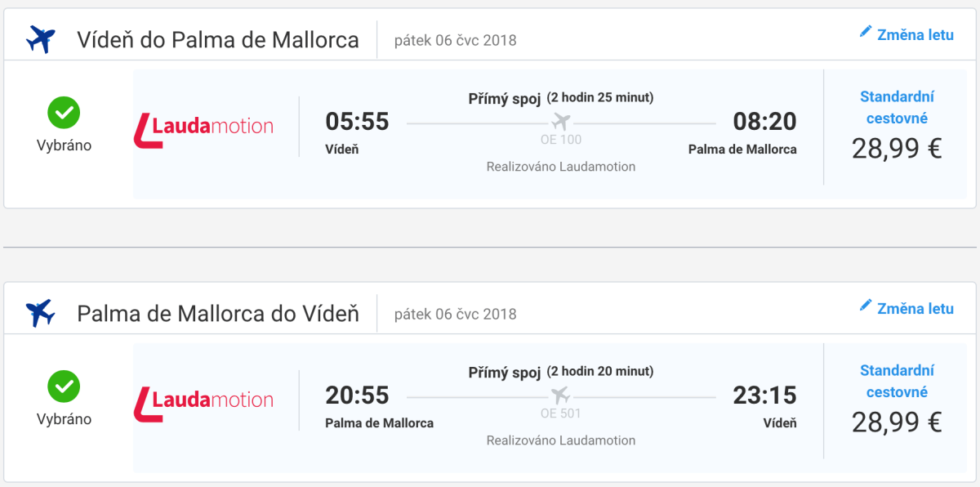Open Změna letu for the return flight
The width and height of the screenshot is (980, 487).
(x=915, y=309)
